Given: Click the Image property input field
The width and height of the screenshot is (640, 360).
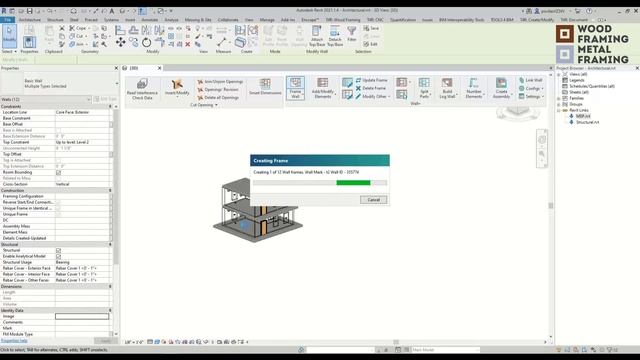Looking at the screenshot, I should pos(82,316).
